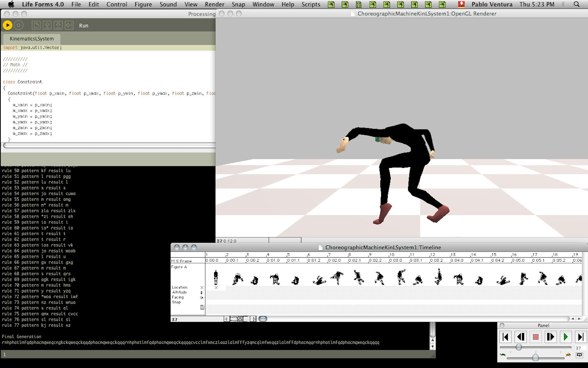
Task: Click the Location keyframe X icon for Figure A
Action: click(x=202, y=288)
